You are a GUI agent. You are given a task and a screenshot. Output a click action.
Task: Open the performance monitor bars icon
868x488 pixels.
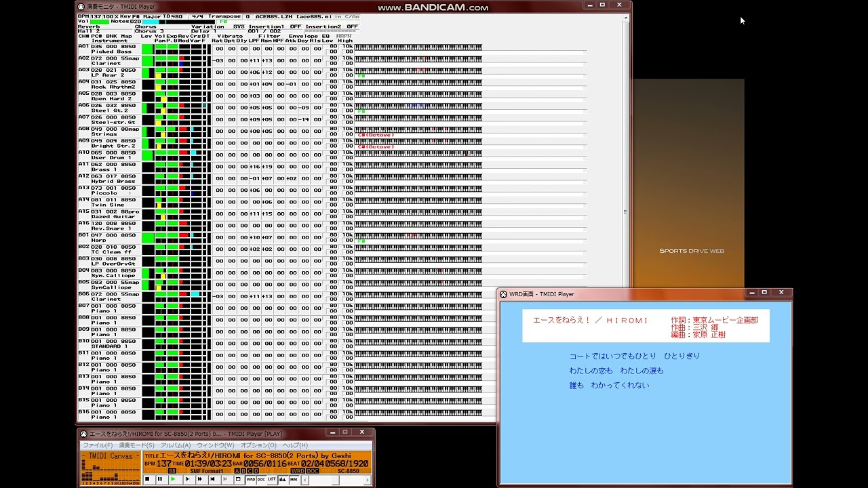[x=283, y=479]
